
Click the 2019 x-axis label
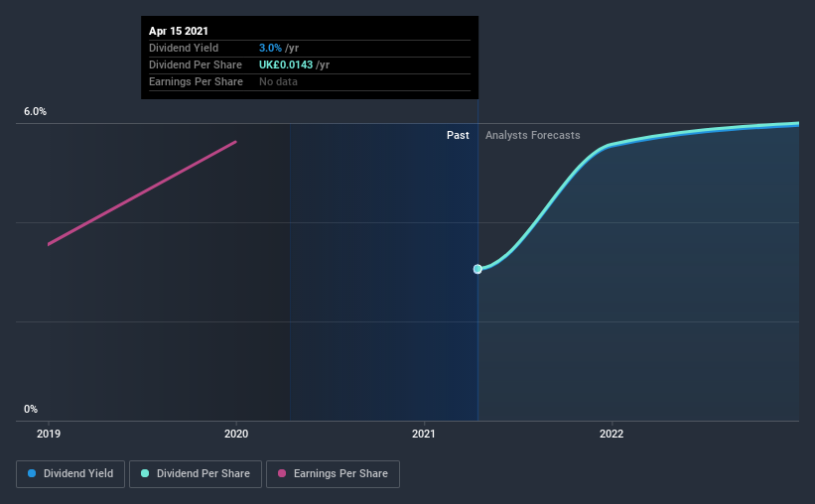49,434
